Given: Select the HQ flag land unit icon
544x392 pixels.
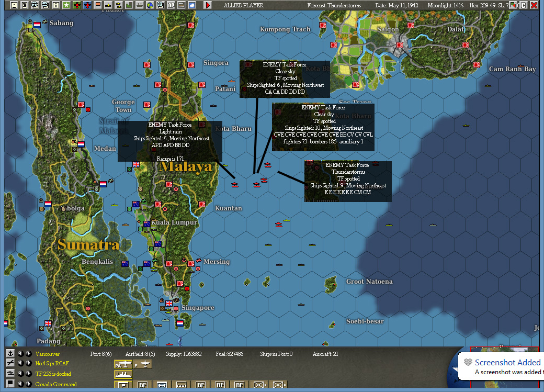Looking at the screenshot, I should (x=123, y=384).
